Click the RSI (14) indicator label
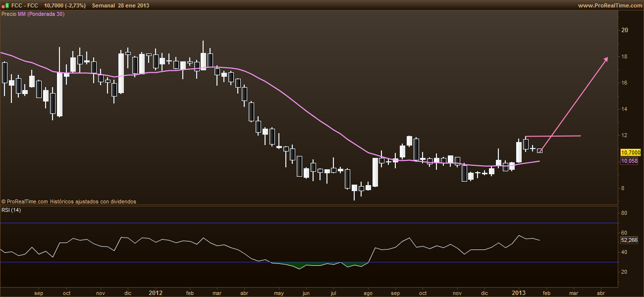The image size is (644, 297). click(x=12, y=210)
